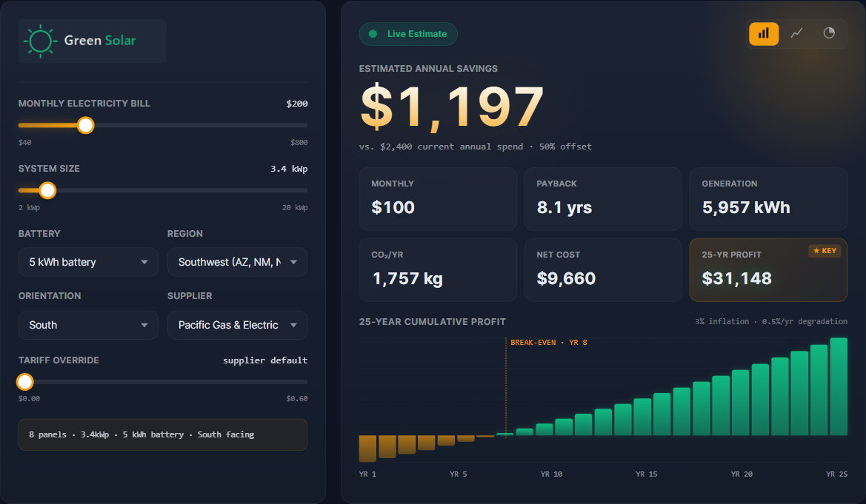866x504 pixels.
Task: Select the Payback 8.1 yrs card
Action: click(x=603, y=199)
